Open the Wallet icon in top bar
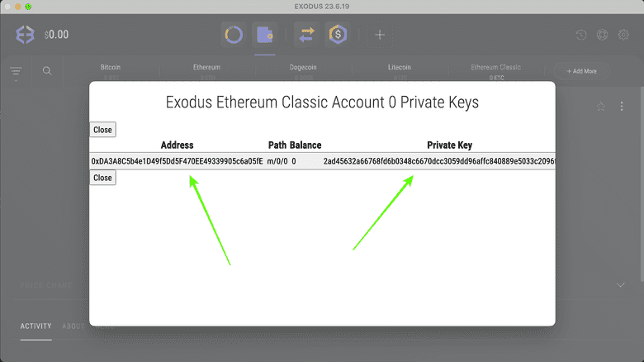644x362 pixels. [265, 35]
